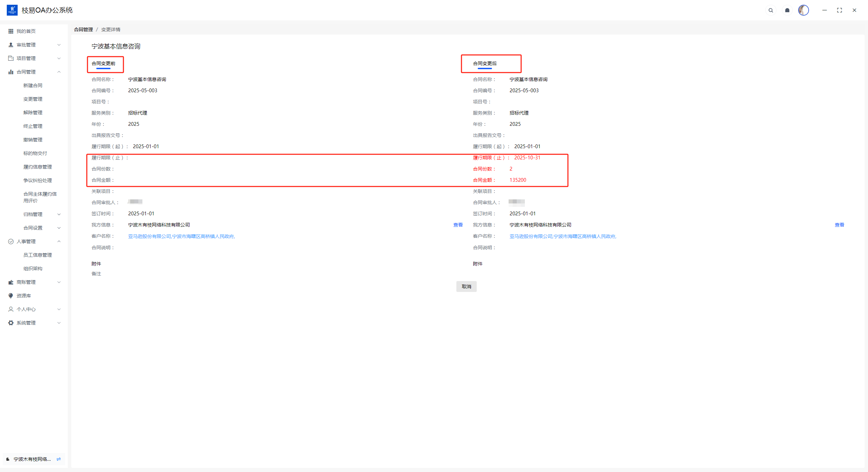Collapse the 合同管理 menu chevron
This screenshot has height=472, width=868.
tap(59, 72)
